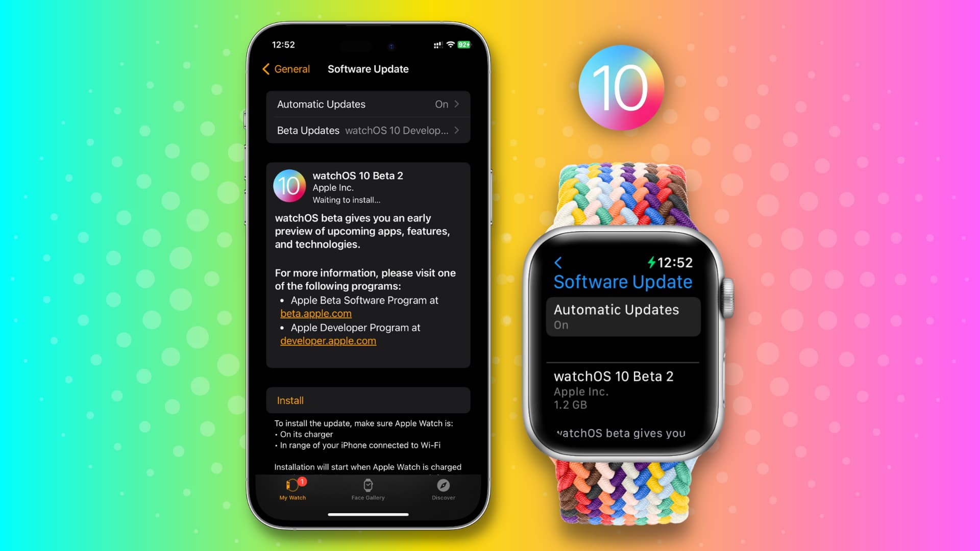The height and width of the screenshot is (551, 980).
Task: Open the My Watch tab
Action: pos(293,489)
